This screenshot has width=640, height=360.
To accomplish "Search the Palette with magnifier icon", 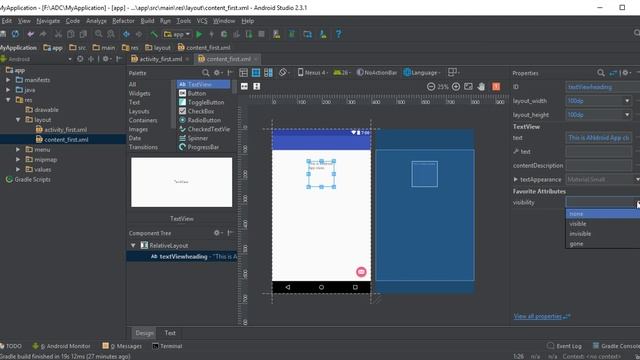I will pyautogui.click(x=205, y=73).
